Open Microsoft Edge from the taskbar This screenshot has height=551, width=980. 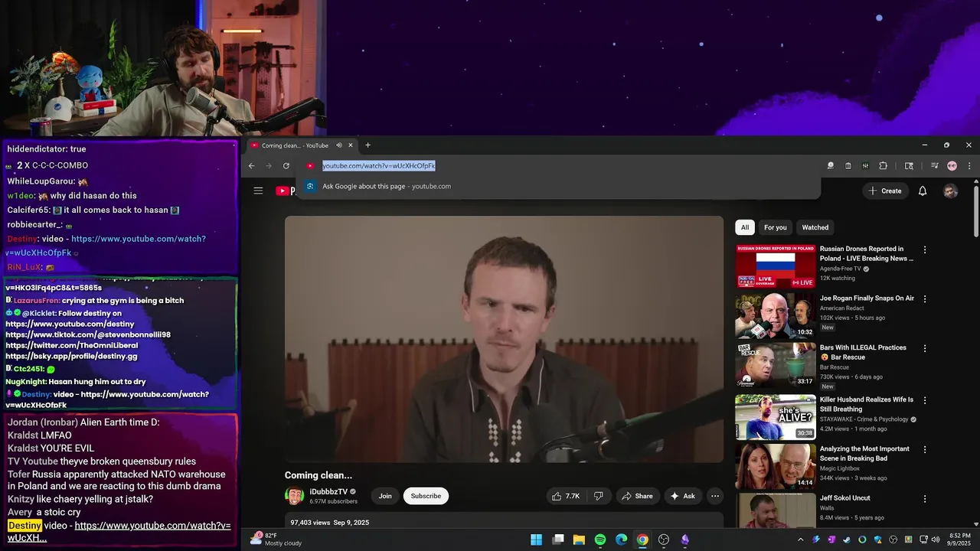pyautogui.click(x=621, y=540)
